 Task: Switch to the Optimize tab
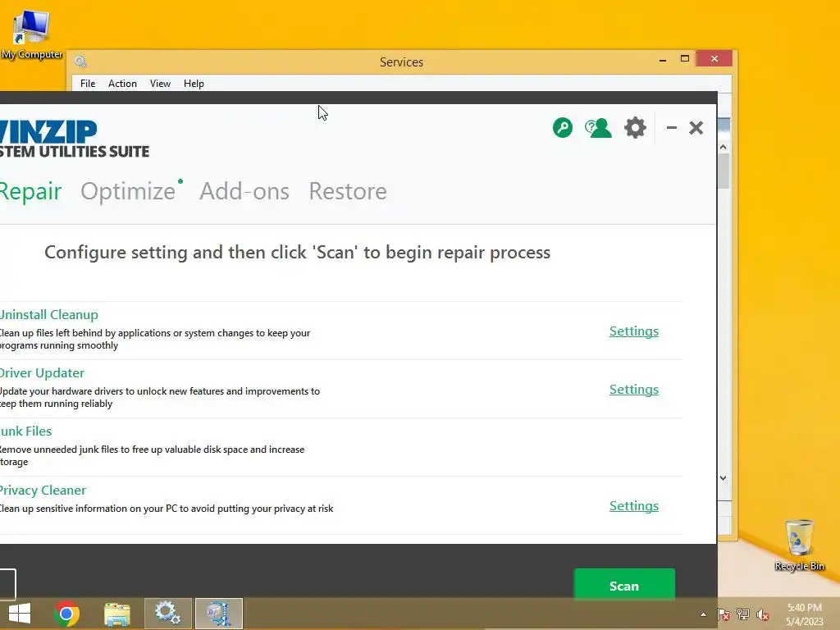(x=128, y=191)
